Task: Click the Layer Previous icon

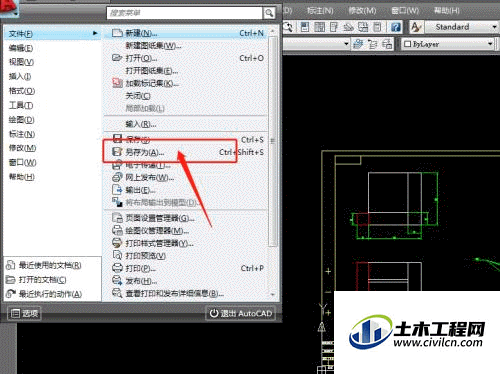Action: pyautogui.click(x=373, y=44)
